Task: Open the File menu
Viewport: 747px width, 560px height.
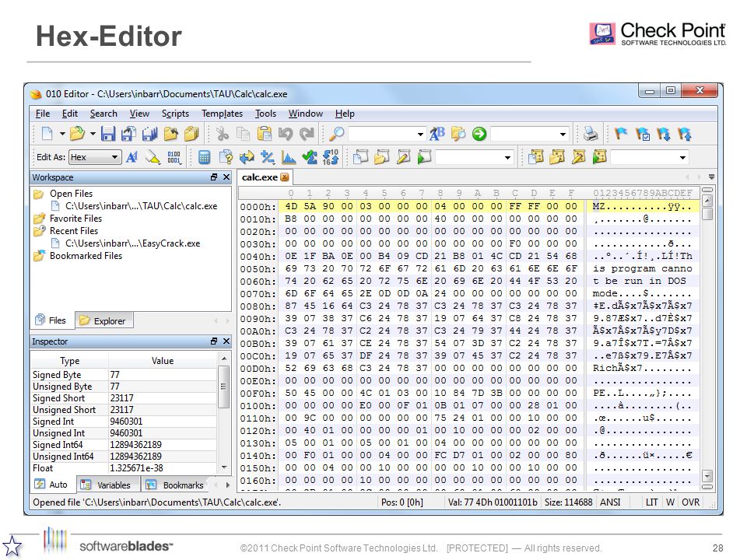Action: tap(42, 114)
